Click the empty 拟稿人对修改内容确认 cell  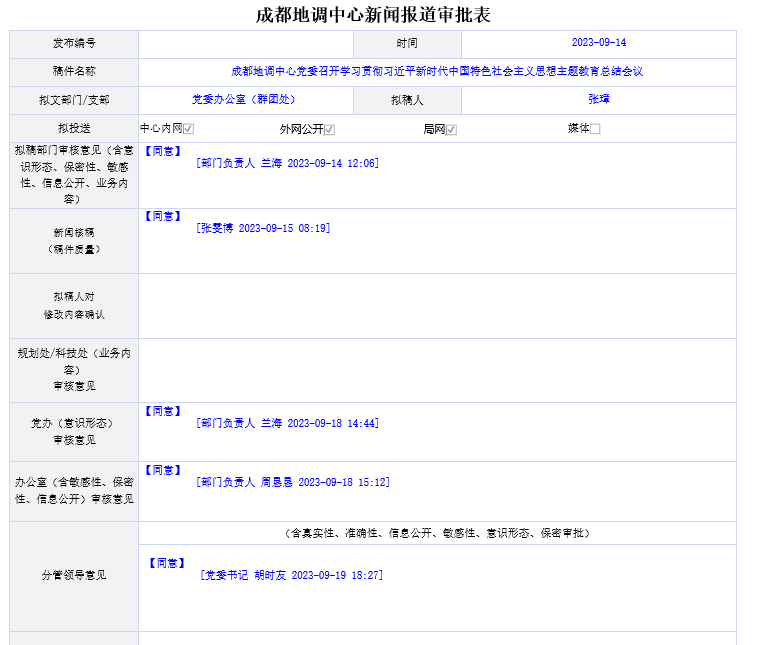[436, 306]
